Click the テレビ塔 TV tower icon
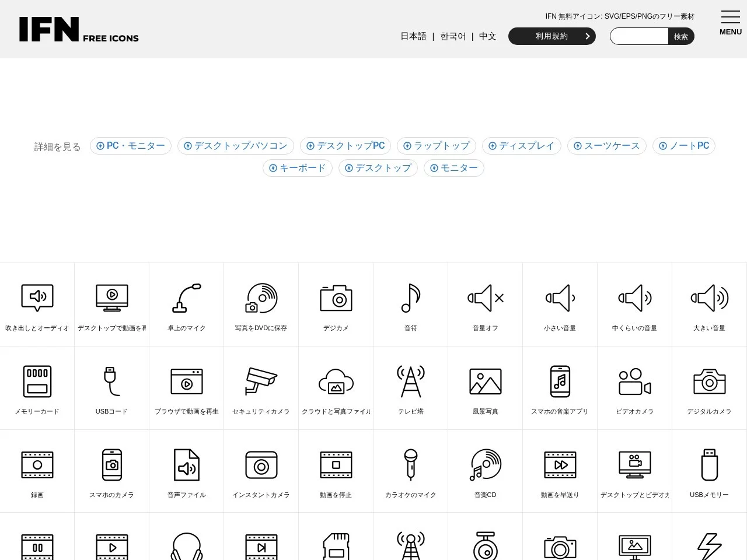The image size is (747, 560). click(x=410, y=381)
